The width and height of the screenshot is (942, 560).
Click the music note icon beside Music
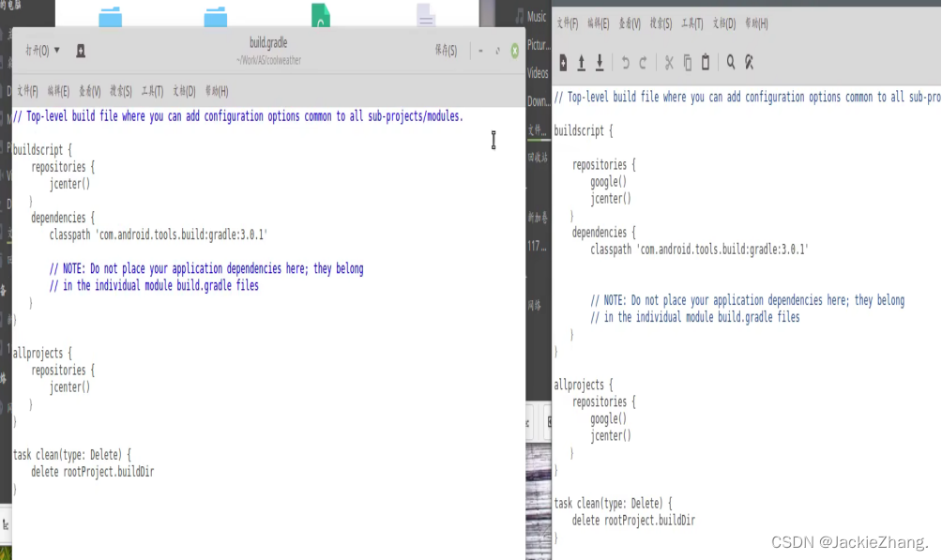(520, 16)
